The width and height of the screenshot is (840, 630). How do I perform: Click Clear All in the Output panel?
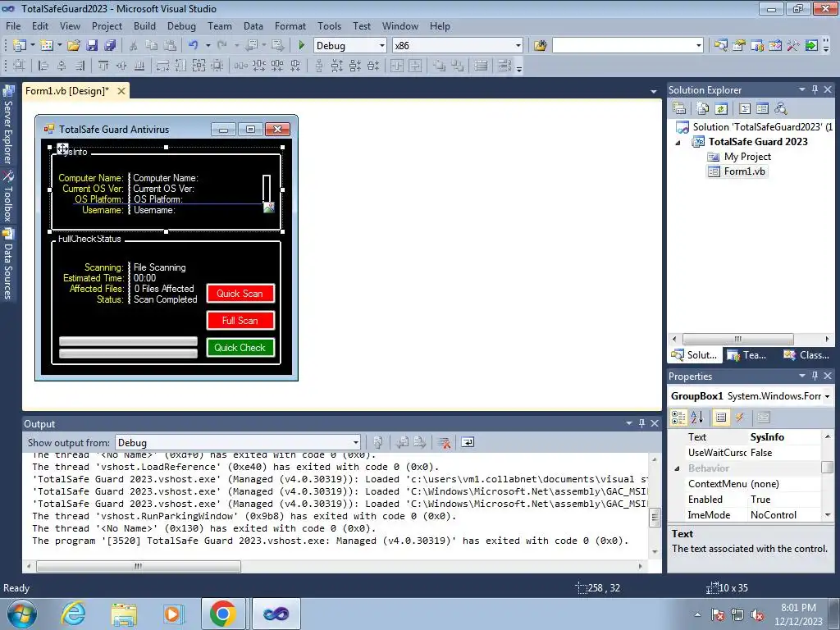(x=444, y=442)
